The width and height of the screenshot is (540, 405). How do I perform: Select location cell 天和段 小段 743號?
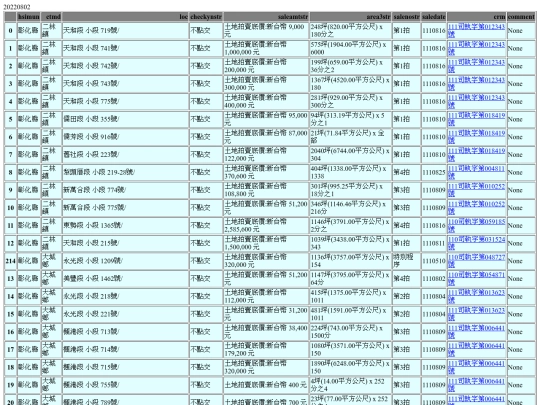click(x=125, y=84)
